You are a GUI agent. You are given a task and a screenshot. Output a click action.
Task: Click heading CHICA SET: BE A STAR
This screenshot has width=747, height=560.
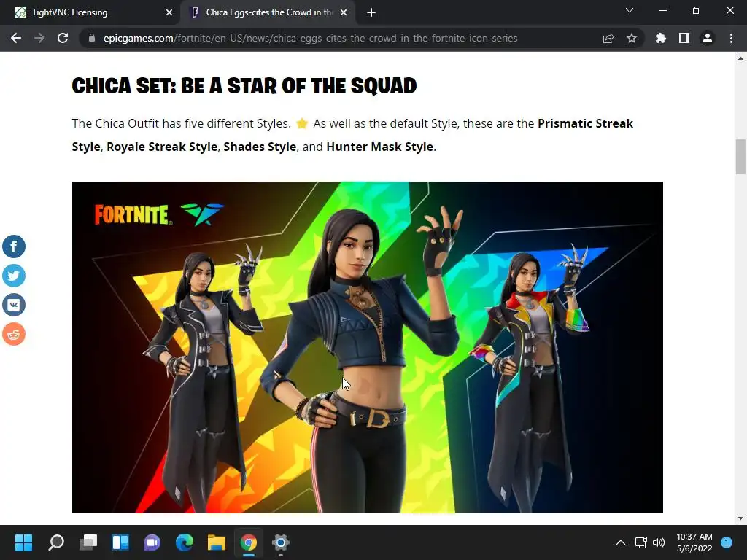pos(244,86)
